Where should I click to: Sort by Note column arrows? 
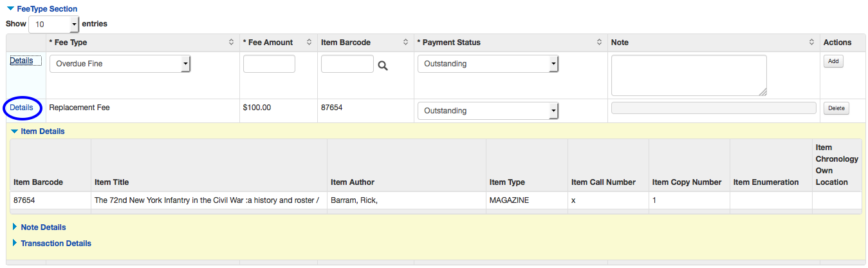[812, 43]
